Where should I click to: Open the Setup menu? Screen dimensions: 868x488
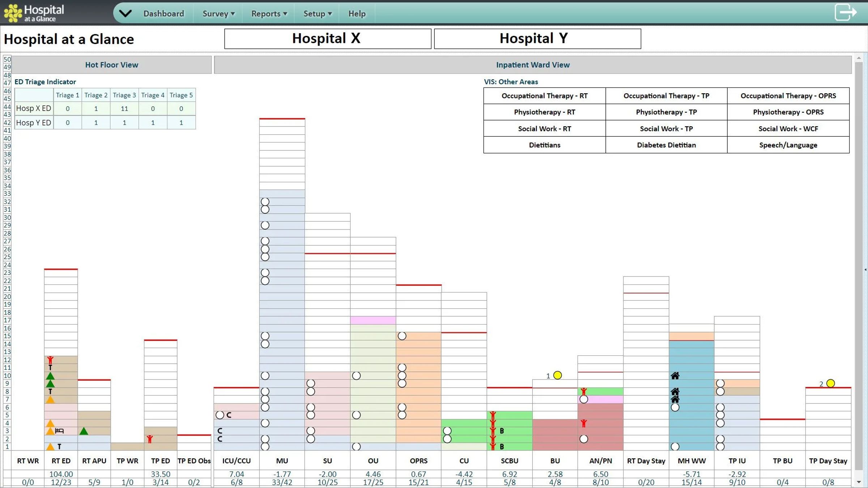coord(317,14)
